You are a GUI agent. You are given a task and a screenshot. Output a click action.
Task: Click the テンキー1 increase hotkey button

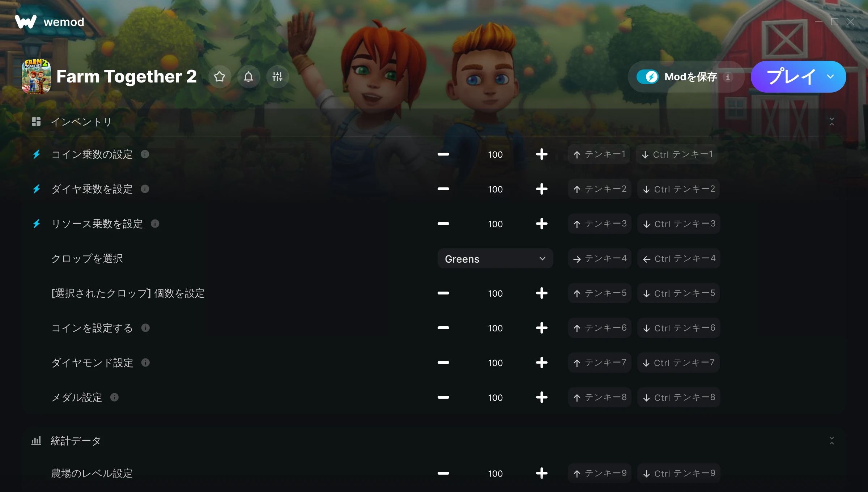[x=599, y=154]
